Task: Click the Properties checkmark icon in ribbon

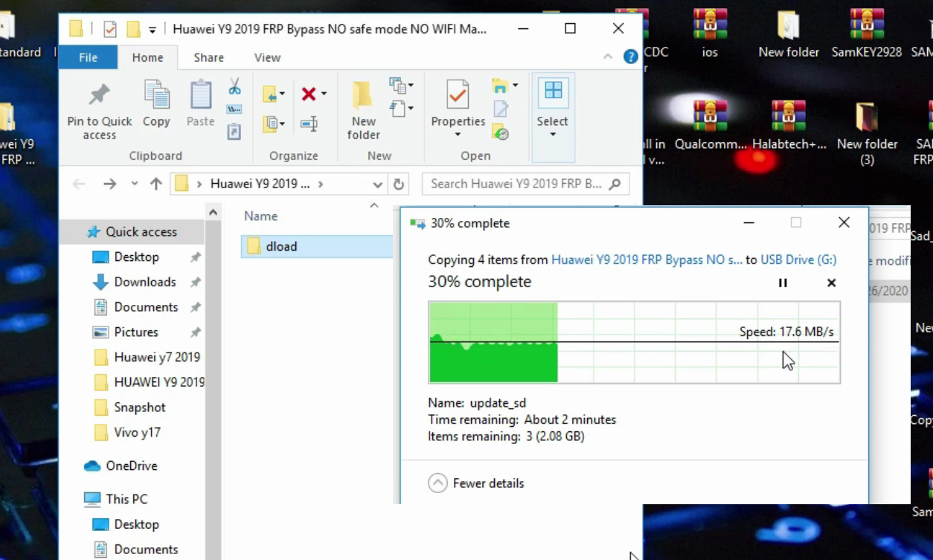Action: 458,95
